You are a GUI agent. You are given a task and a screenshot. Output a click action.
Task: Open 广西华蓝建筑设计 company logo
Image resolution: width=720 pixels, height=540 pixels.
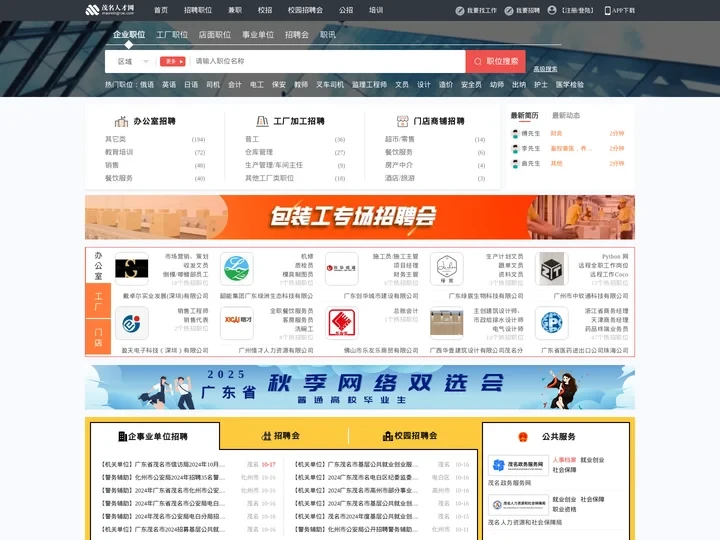(446, 323)
